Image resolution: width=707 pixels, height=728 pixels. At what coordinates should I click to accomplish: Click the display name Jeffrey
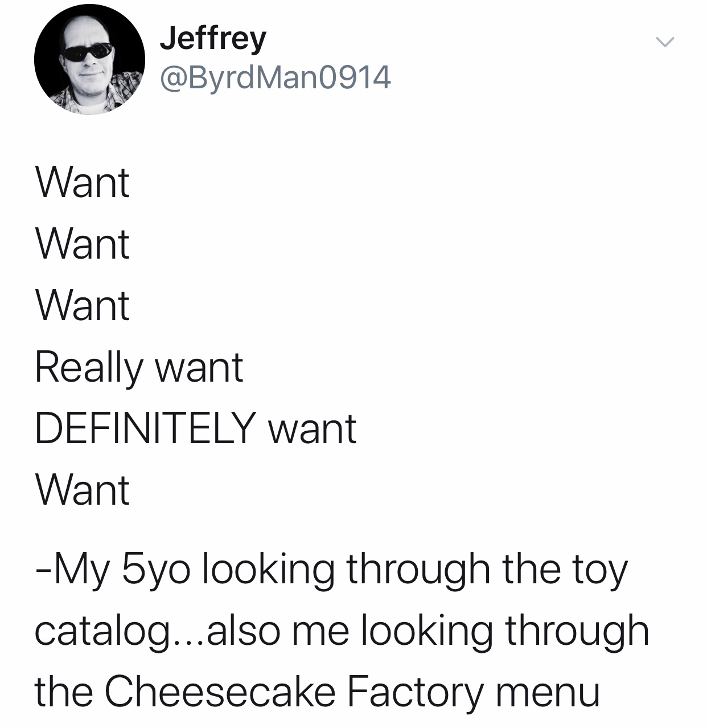213,39
